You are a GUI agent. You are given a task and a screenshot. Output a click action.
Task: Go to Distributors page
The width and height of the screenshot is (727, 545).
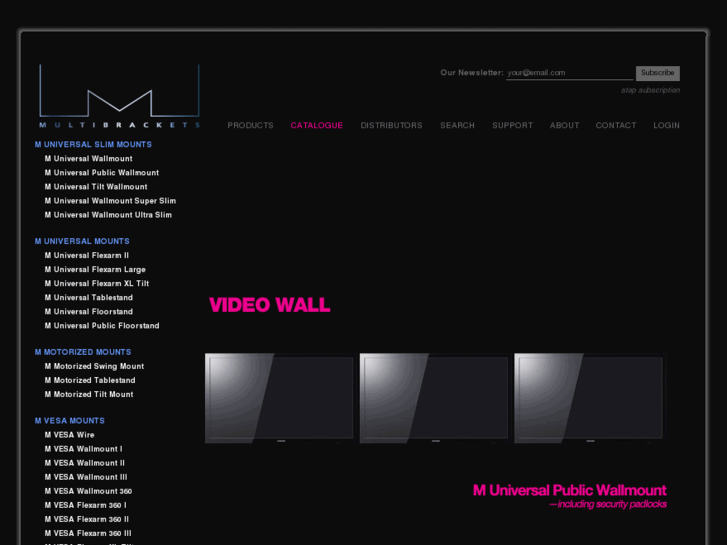point(391,126)
